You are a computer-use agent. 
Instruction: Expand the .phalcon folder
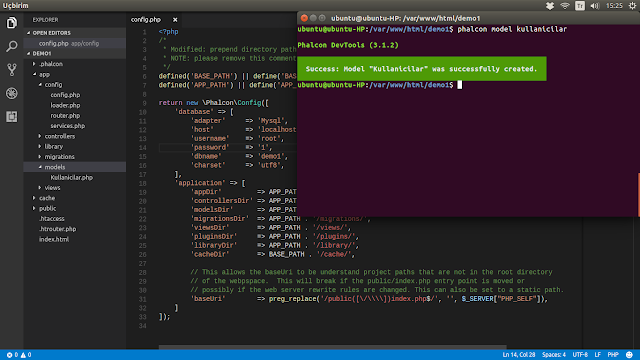tap(51, 64)
